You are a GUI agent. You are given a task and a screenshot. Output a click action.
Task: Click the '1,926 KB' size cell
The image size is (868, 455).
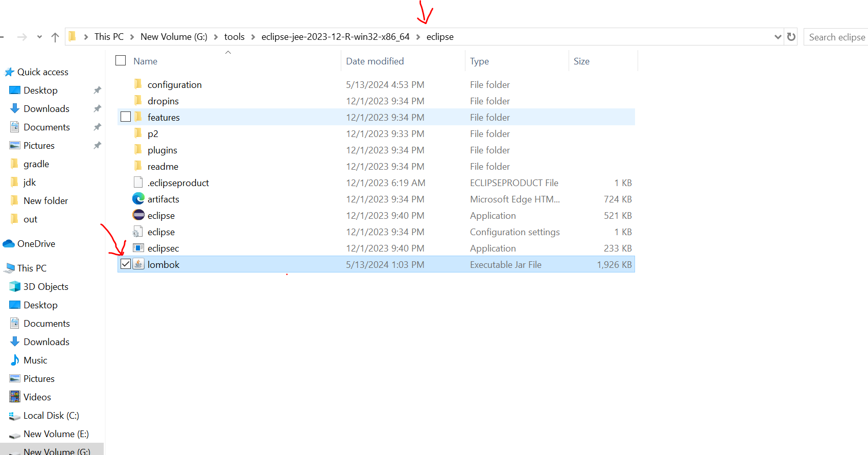click(x=615, y=265)
